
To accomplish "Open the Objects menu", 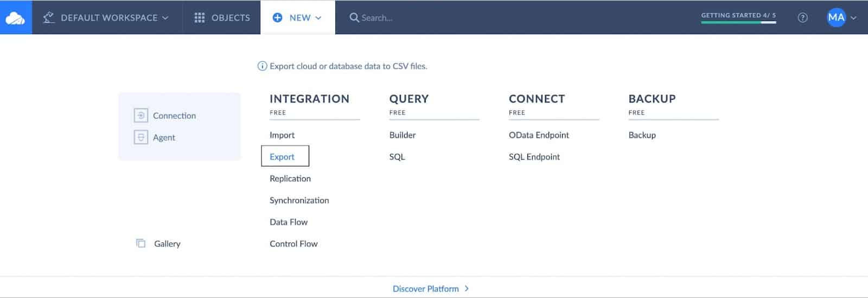I will pyautogui.click(x=222, y=17).
